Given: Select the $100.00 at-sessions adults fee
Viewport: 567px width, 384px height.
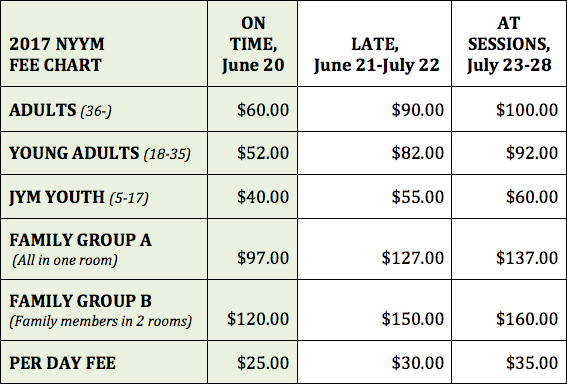Looking at the screenshot, I should pos(527,110).
